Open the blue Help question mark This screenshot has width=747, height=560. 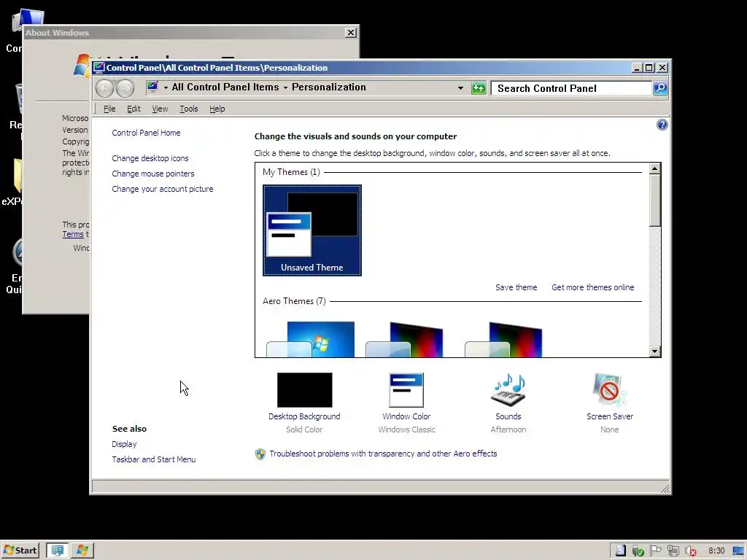[x=662, y=125]
